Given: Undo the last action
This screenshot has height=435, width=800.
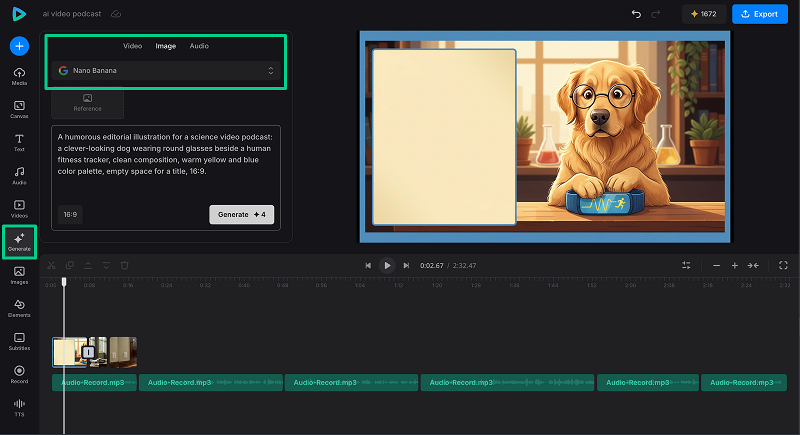Looking at the screenshot, I should [x=636, y=14].
